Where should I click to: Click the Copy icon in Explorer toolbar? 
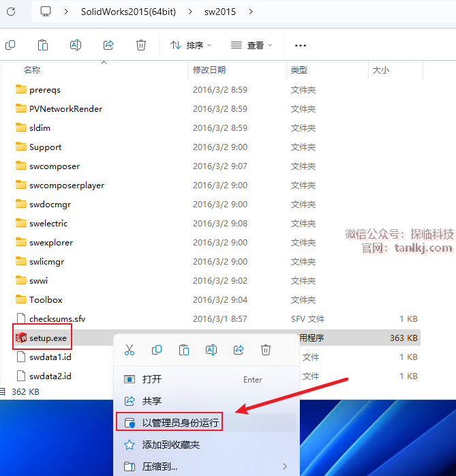[10, 45]
